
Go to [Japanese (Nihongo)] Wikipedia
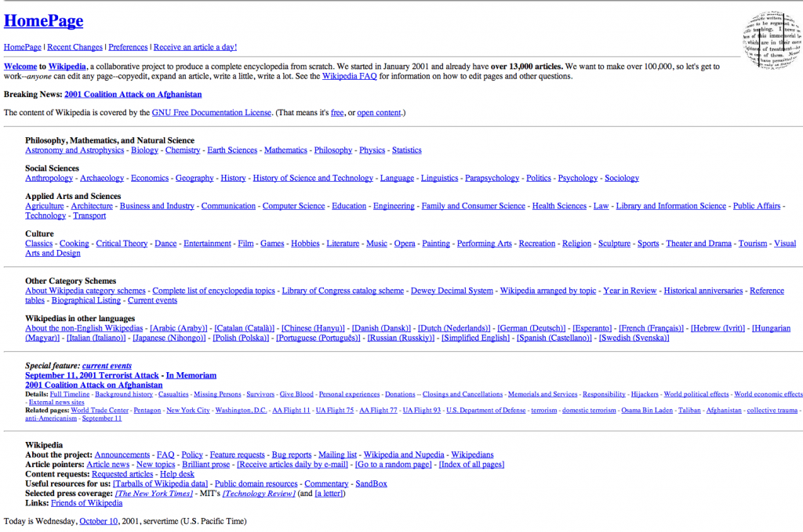click(169, 338)
